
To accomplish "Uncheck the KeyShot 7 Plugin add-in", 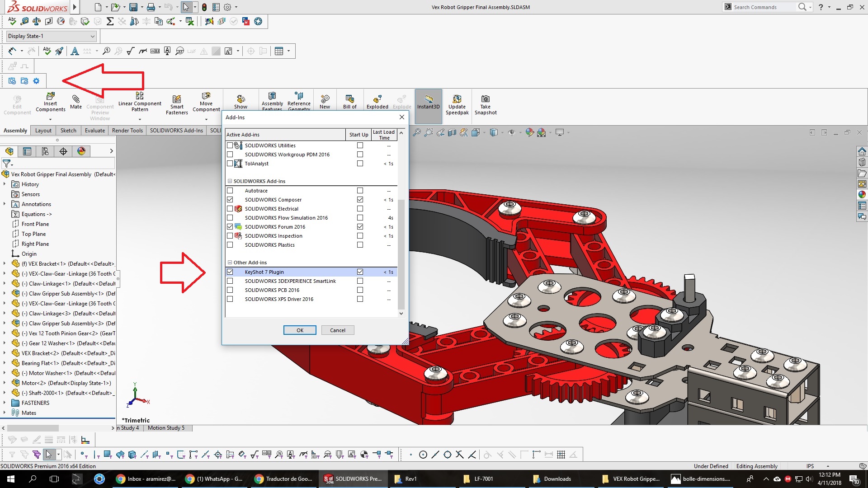I will pos(230,272).
